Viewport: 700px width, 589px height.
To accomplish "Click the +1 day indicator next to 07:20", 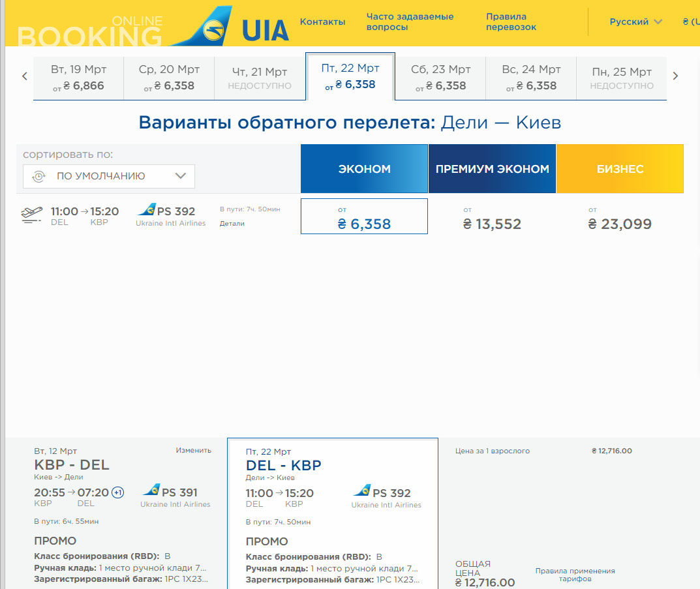I will click(x=118, y=492).
